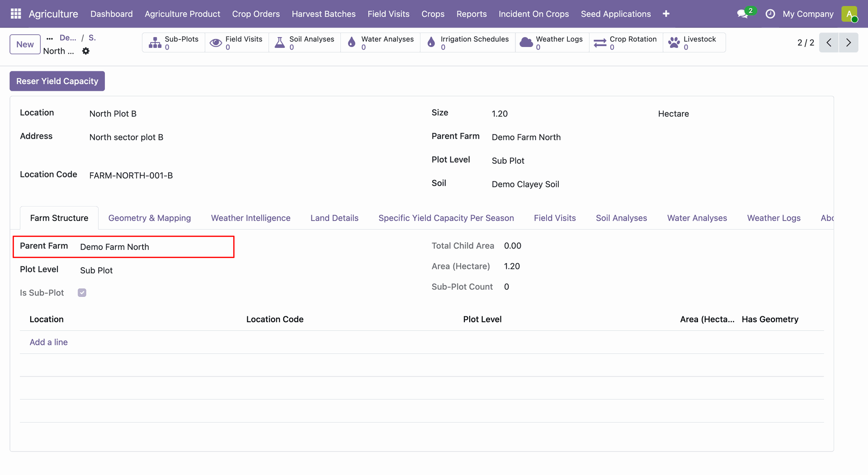Open the gear actions menu
Image resolution: width=868 pixels, height=475 pixels.
[86, 51]
